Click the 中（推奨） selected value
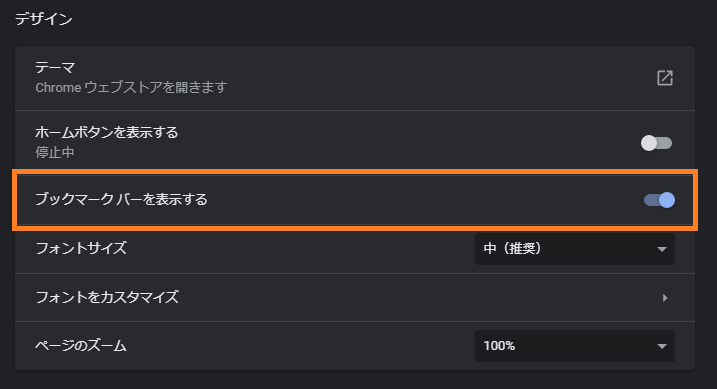Image resolution: width=717 pixels, height=389 pixels. (512, 249)
